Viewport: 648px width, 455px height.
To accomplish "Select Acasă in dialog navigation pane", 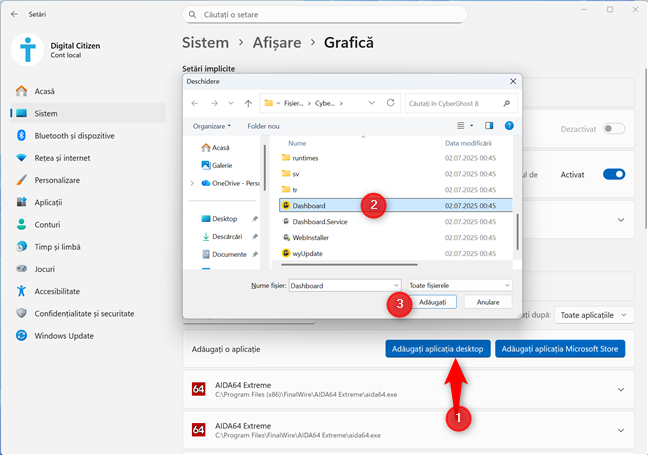I will coord(215,148).
